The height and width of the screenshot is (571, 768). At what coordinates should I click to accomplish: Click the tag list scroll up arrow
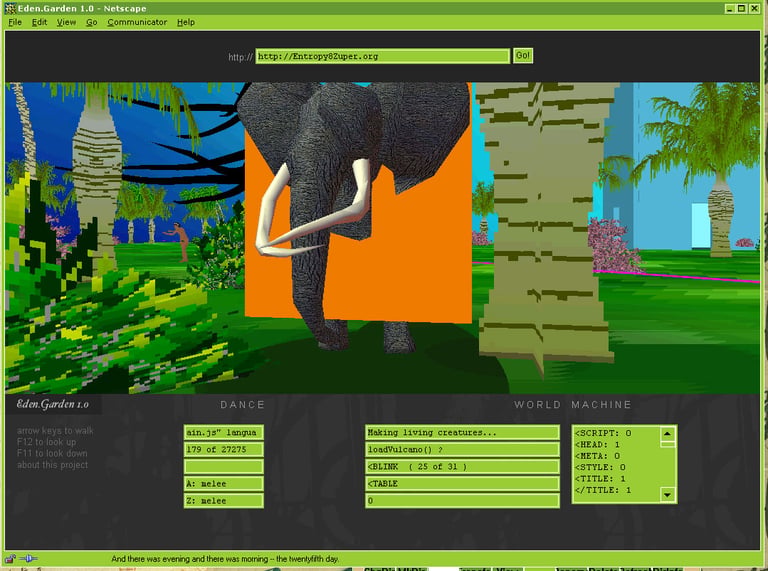pos(668,433)
